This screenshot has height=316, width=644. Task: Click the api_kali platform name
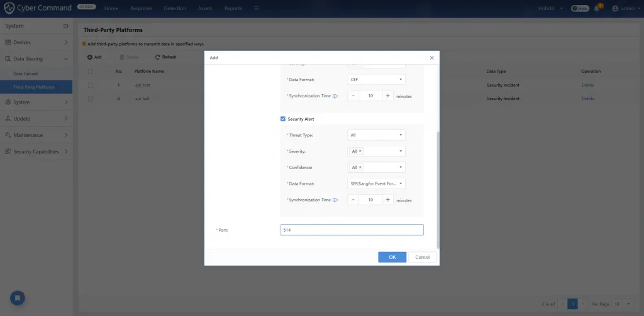[142, 99]
